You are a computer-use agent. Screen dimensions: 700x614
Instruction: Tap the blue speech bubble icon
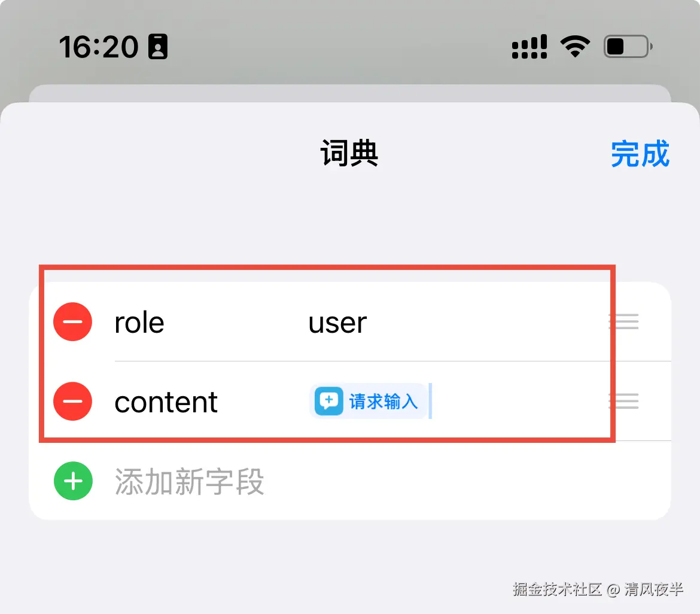[x=329, y=401]
